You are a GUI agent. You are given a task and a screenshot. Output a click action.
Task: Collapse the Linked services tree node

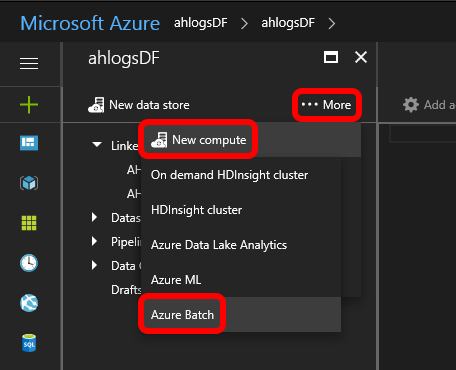[97, 145]
